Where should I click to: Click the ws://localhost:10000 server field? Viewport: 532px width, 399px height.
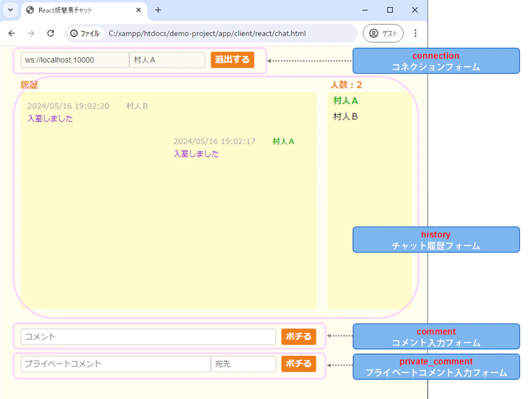pos(75,60)
